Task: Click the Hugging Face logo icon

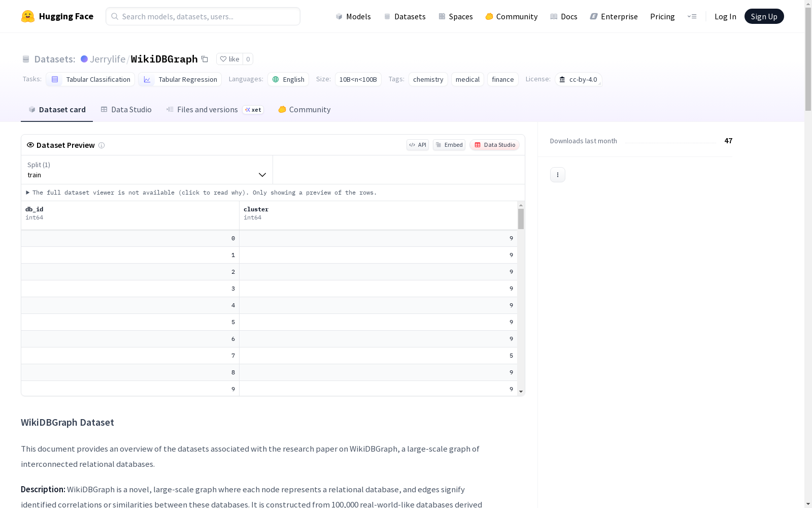Action: click(28, 16)
